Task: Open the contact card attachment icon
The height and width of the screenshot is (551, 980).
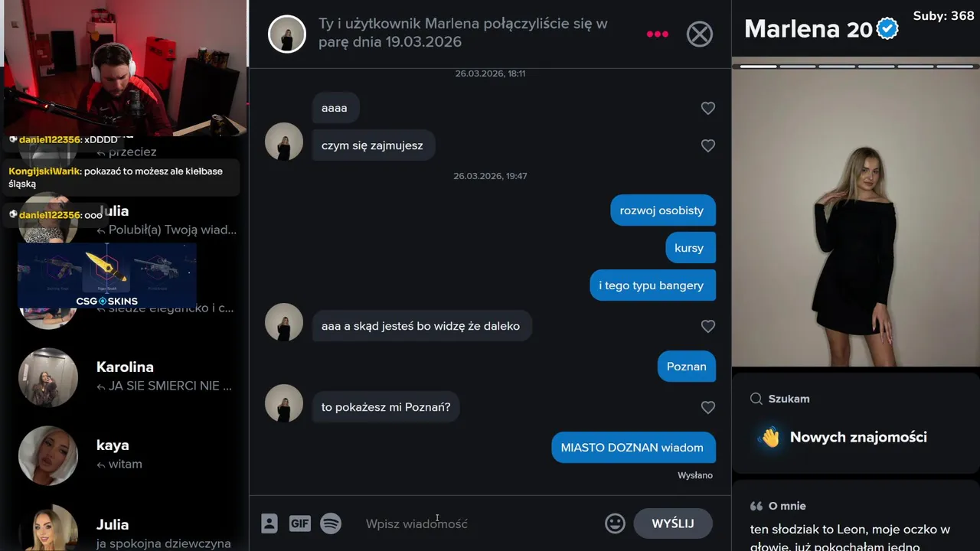Action: tap(269, 523)
